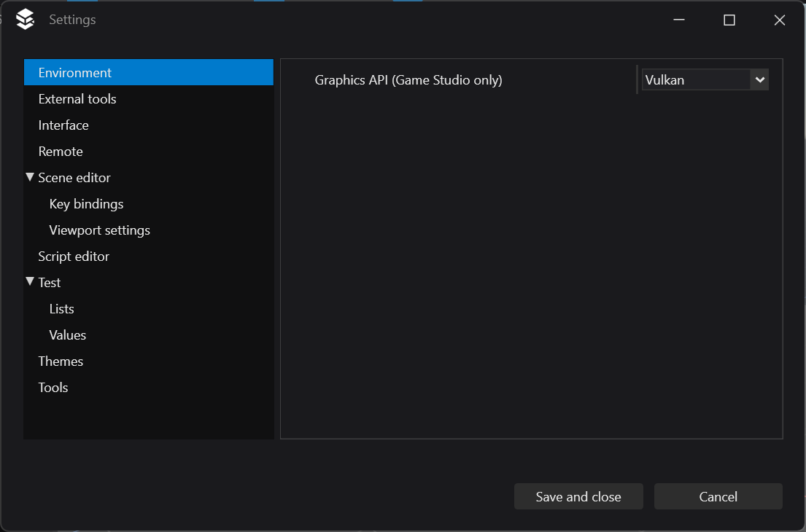806x532 pixels.
Task: Click Graphics API (Game Studio only) label
Action: click(408, 80)
